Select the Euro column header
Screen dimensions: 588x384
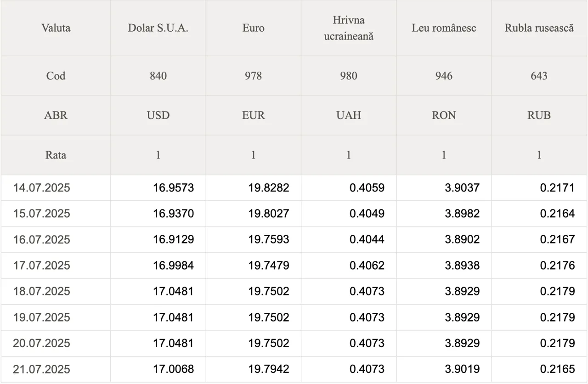(254, 28)
